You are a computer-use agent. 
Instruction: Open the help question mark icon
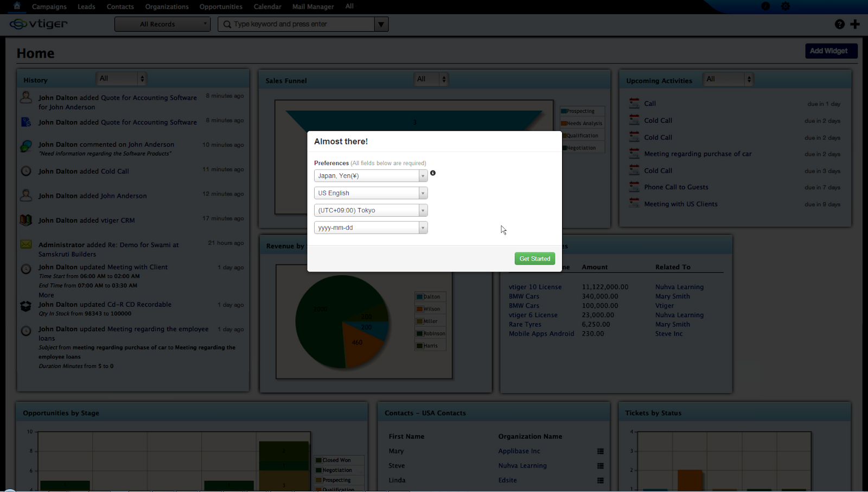coord(839,24)
